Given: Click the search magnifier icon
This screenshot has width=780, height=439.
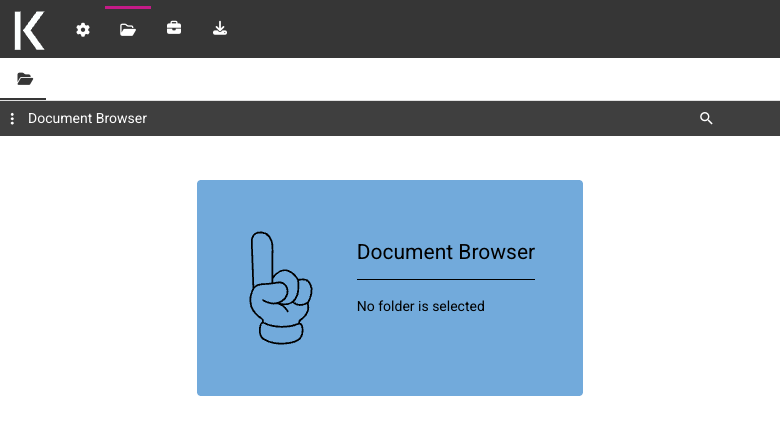Looking at the screenshot, I should point(706,118).
